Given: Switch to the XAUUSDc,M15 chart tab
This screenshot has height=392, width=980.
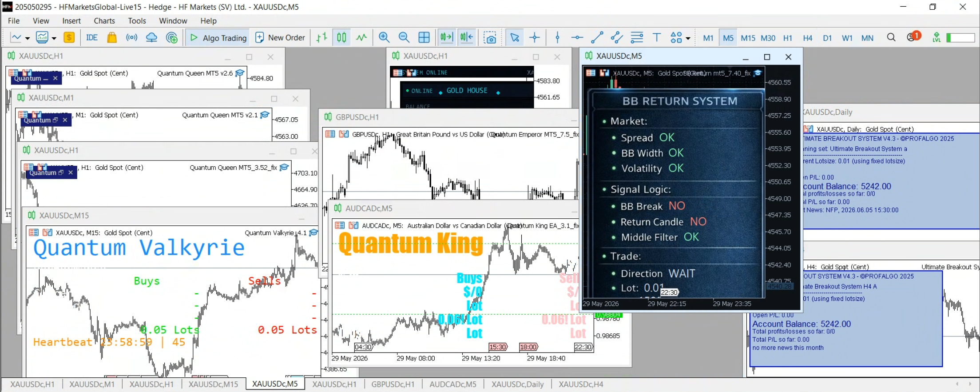Looking at the screenshot, I should click(x=213, y=384).
